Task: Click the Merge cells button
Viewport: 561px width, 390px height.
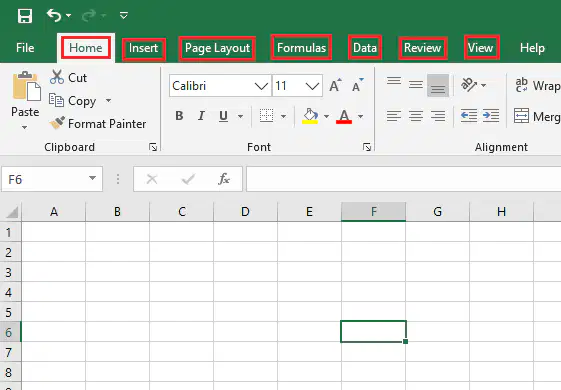Action: (537, 116)
